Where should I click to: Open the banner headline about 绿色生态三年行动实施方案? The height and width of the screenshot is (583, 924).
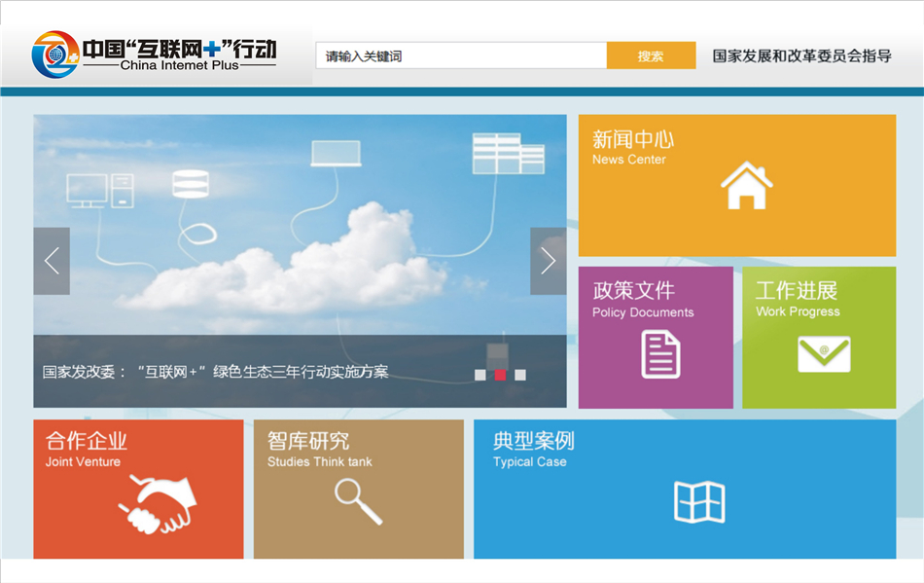[216, 372]
